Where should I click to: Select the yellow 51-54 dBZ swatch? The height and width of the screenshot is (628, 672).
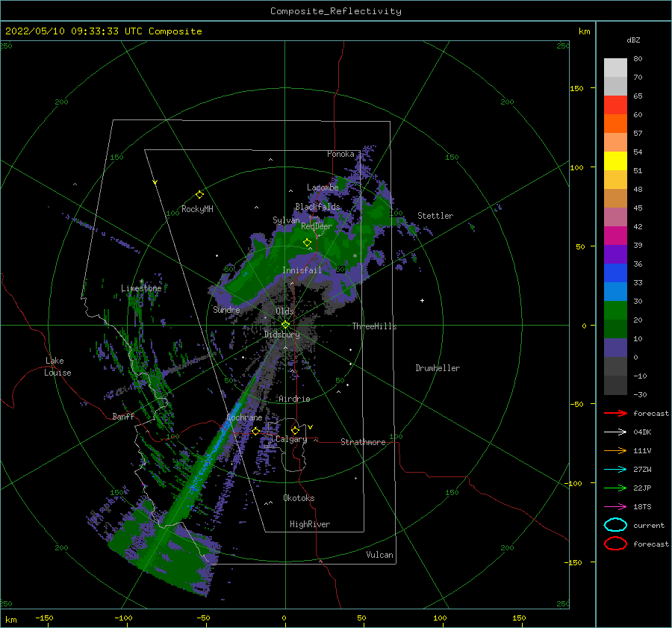coord(615,161)
